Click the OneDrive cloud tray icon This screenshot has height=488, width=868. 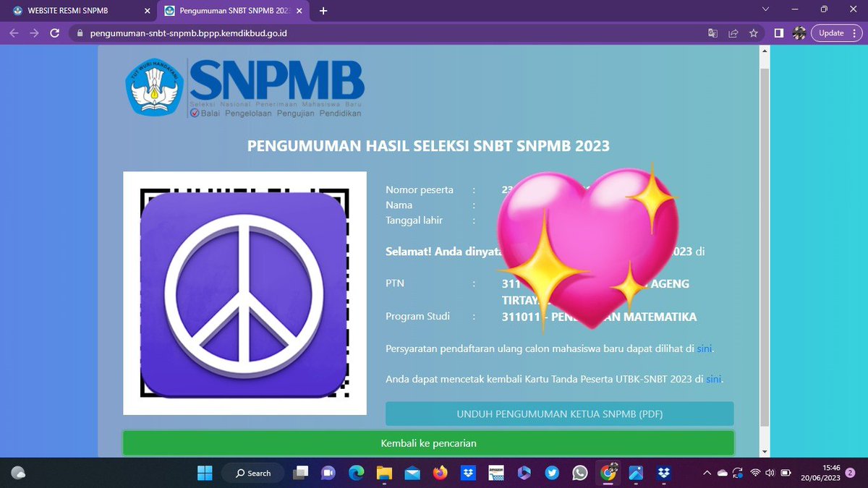pos(723,473)
